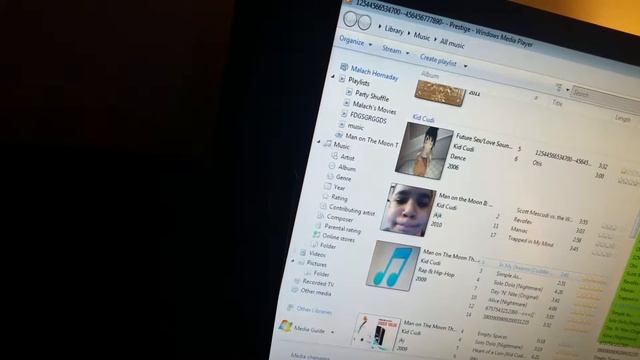Viewport: 640px width, 360px height.
Task: Select the Malach Homaday library icon
Action: tap(344, 67)
